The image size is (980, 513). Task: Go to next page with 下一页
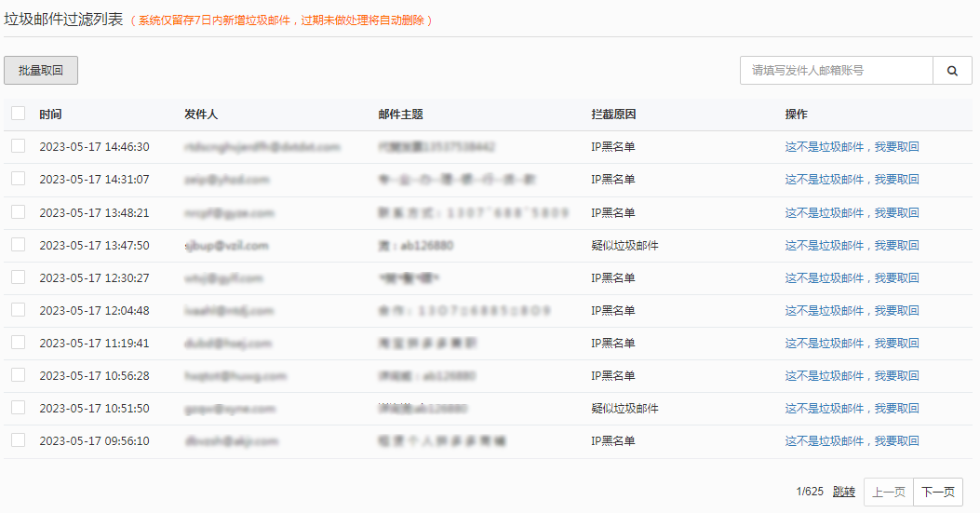[x=938, y=492]
